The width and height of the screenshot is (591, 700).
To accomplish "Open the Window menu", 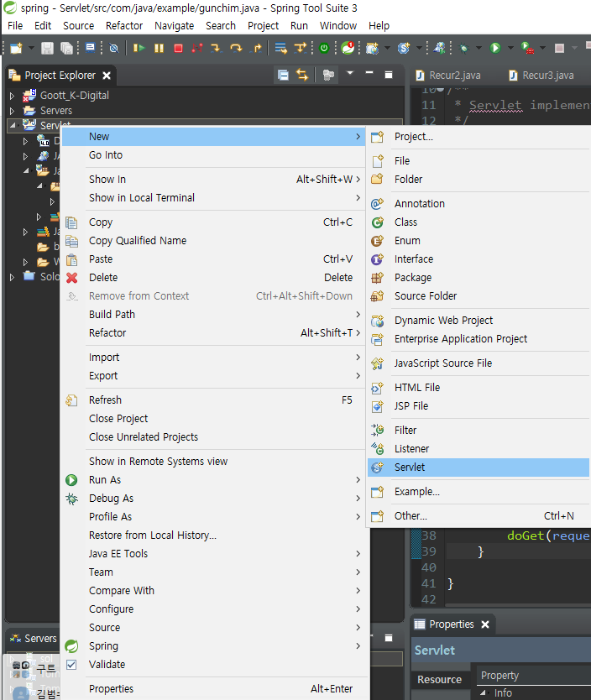I will click(x=338, y=26).
